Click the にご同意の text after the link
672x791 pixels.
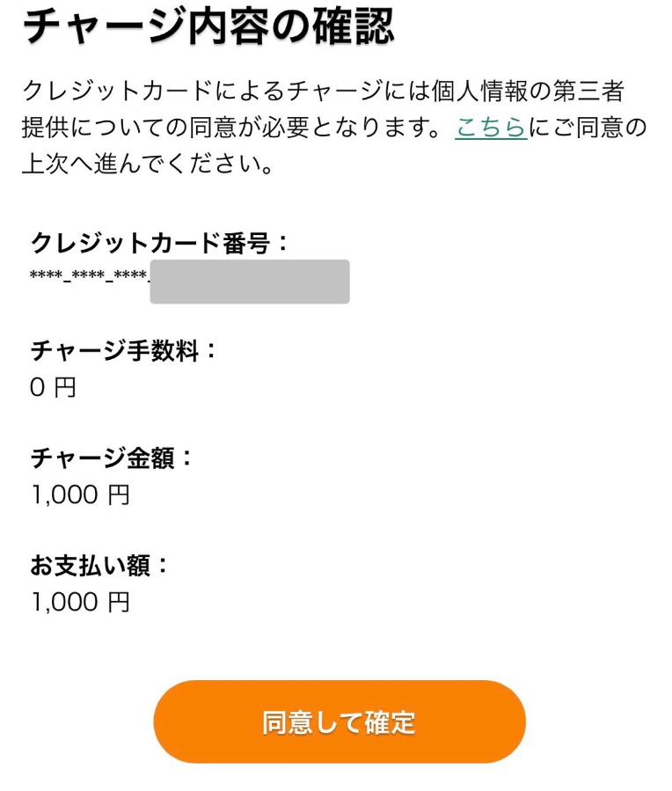(x=588, y=128)
